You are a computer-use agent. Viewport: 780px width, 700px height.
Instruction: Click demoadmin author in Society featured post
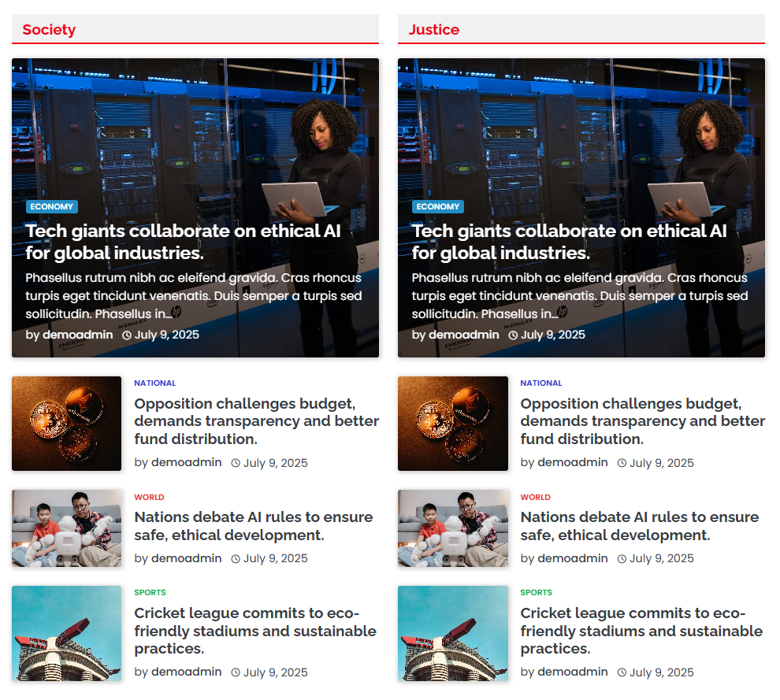pyautogui.click(x=77, y=335)
